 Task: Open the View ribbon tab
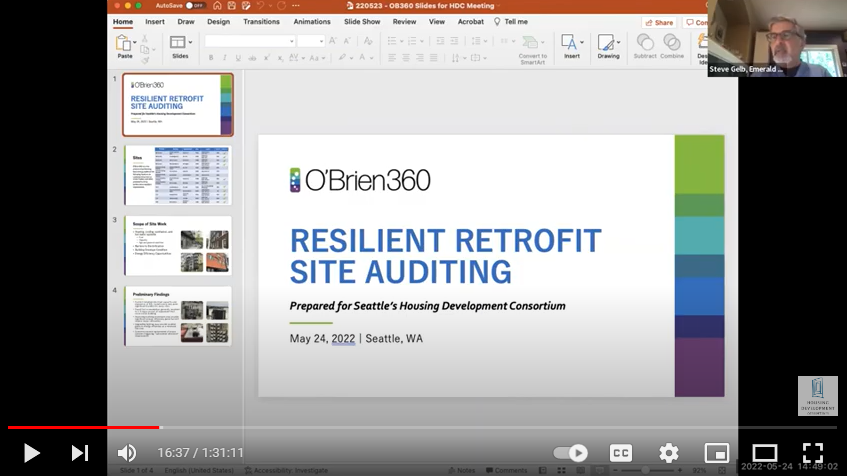point(436,22)
